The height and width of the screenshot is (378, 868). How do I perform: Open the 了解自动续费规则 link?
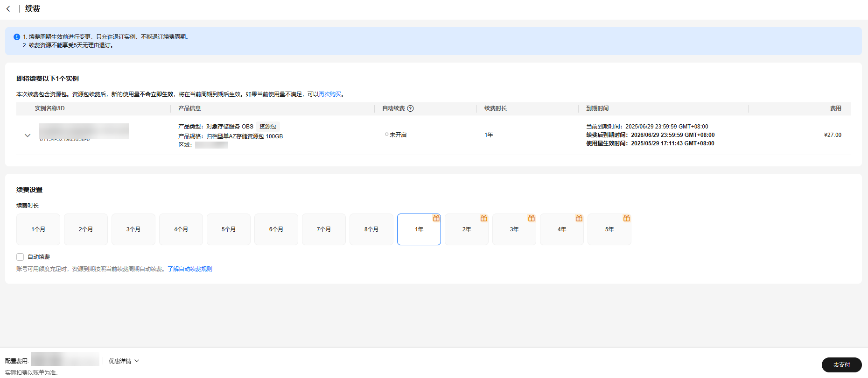(190, 269)
